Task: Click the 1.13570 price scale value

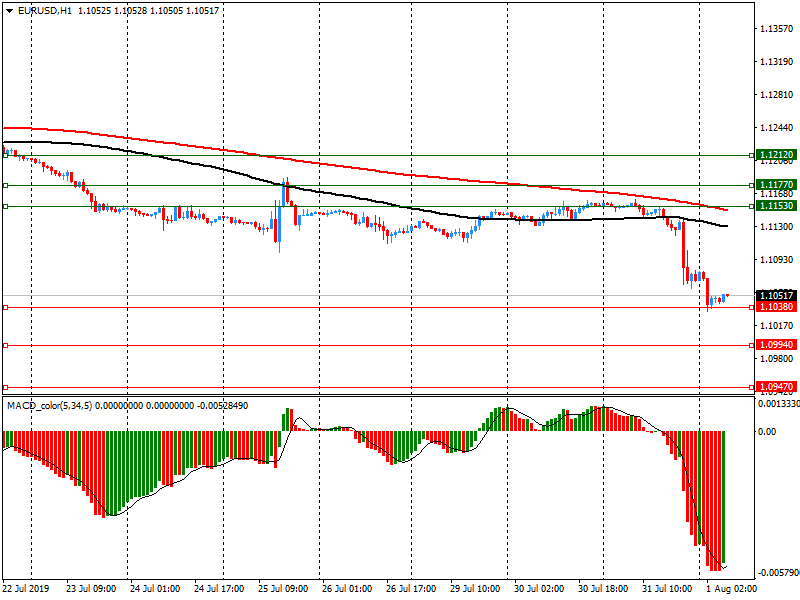Action: pyautogui.click(x=777, y=29)
